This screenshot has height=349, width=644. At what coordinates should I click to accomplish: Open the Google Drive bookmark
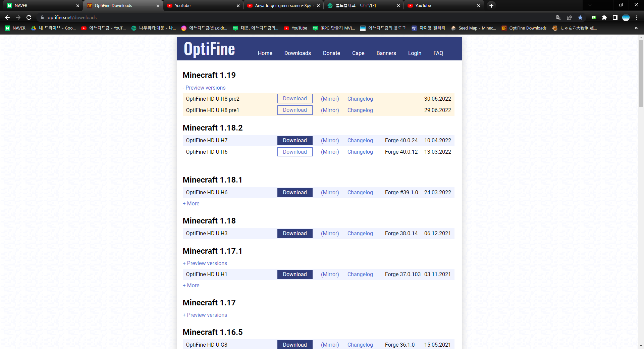click(53, 28)
